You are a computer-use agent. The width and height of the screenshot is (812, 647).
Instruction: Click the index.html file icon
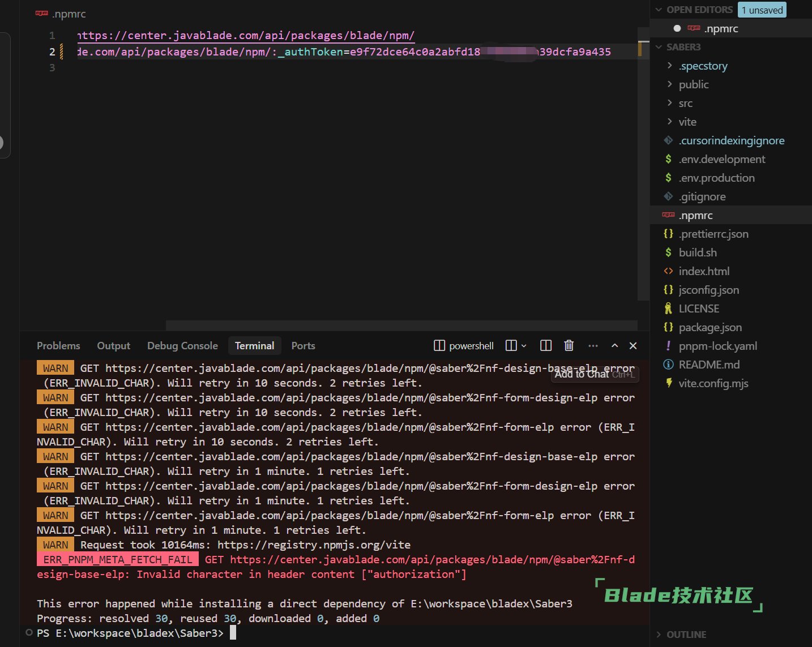tap(668, 271)
